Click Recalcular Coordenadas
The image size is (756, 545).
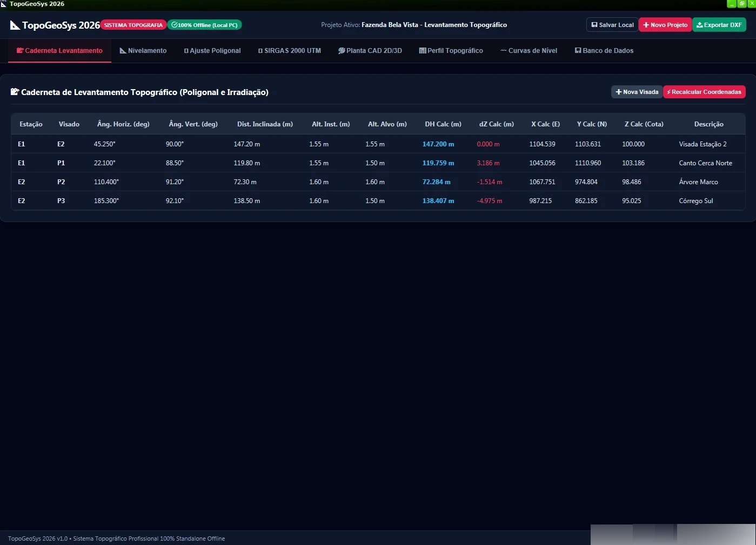[704, 92]
